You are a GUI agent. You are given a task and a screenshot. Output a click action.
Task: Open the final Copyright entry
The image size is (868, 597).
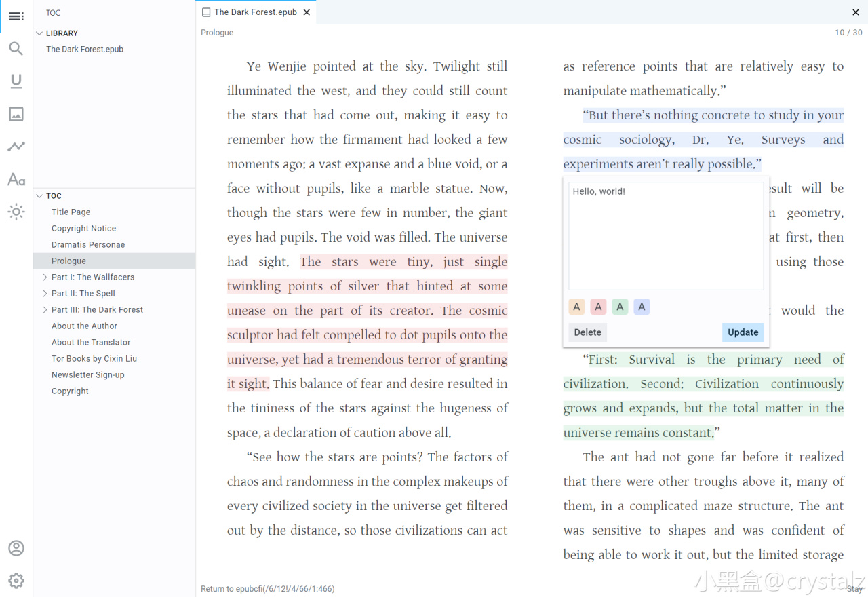tap(114, 391)
